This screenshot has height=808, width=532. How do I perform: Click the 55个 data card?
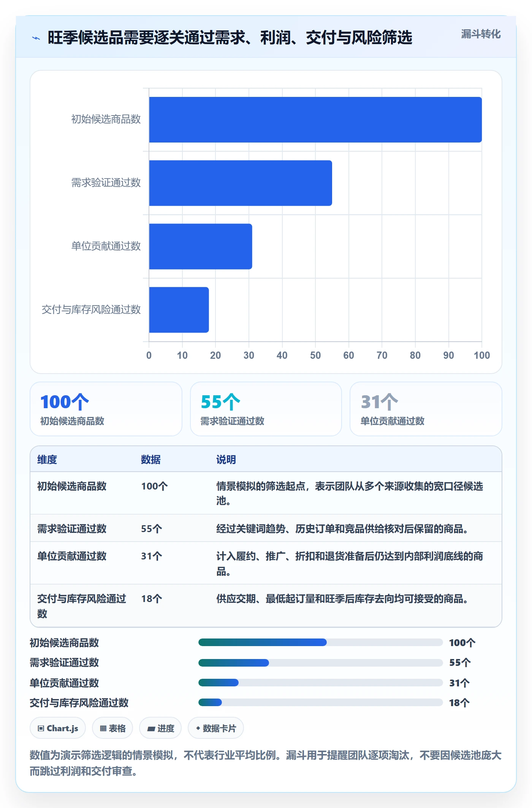pyautogui.click(x=266, y=409)
